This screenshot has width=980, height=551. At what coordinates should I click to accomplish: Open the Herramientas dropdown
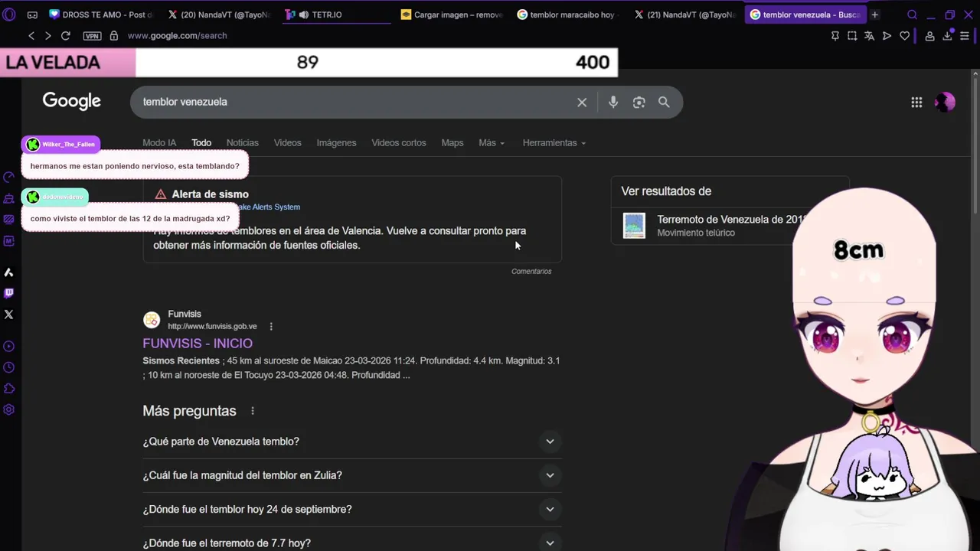point(554,143)
